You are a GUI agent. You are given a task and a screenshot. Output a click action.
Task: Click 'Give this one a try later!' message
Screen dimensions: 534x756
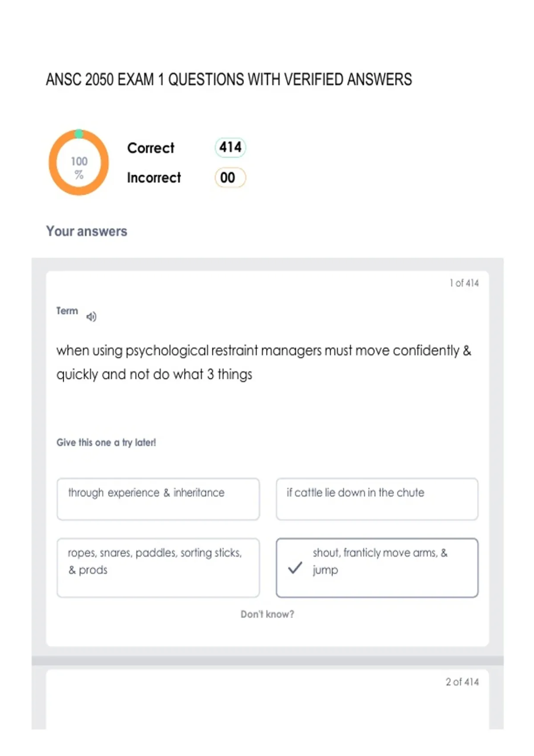106,442
